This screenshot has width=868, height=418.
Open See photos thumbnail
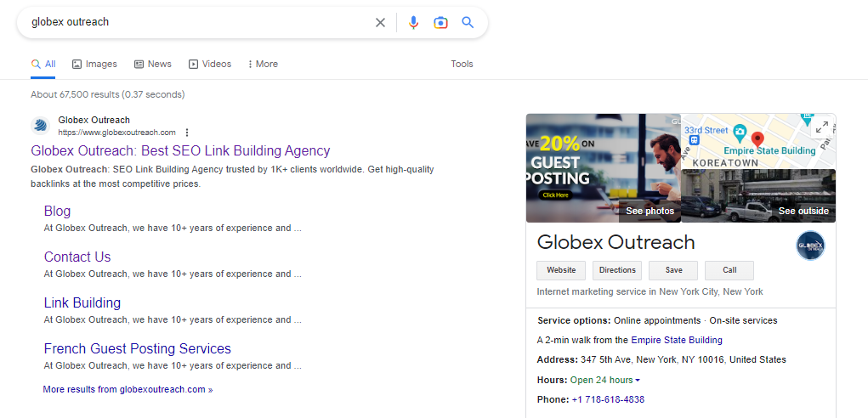(x=604, y=168)
